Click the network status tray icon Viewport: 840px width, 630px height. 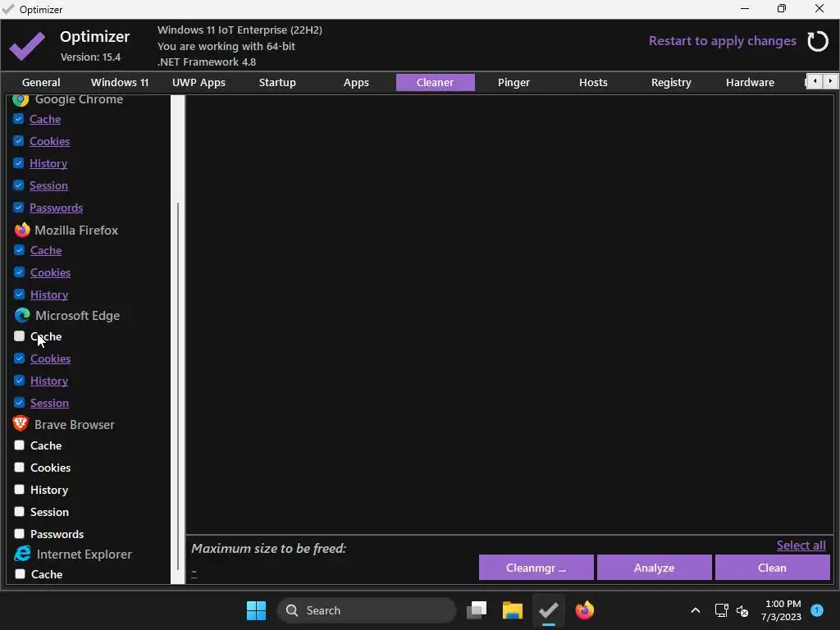point(721,610)
